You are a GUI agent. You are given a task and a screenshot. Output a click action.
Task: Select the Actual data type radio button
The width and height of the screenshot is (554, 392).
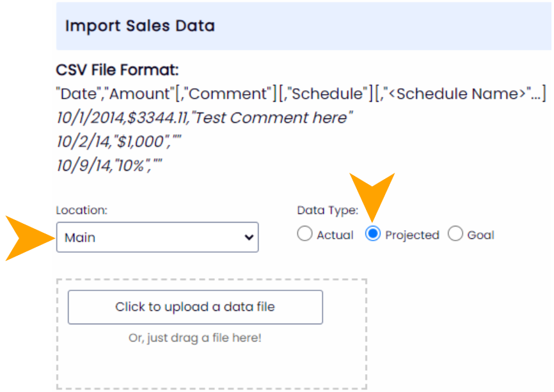point(305,234)
